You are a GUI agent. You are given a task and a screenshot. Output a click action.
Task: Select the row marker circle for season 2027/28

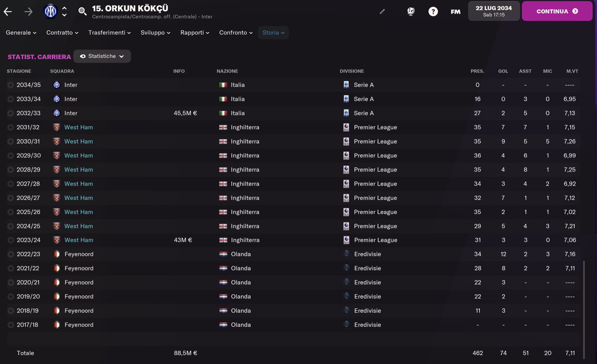tap(10, 184)
